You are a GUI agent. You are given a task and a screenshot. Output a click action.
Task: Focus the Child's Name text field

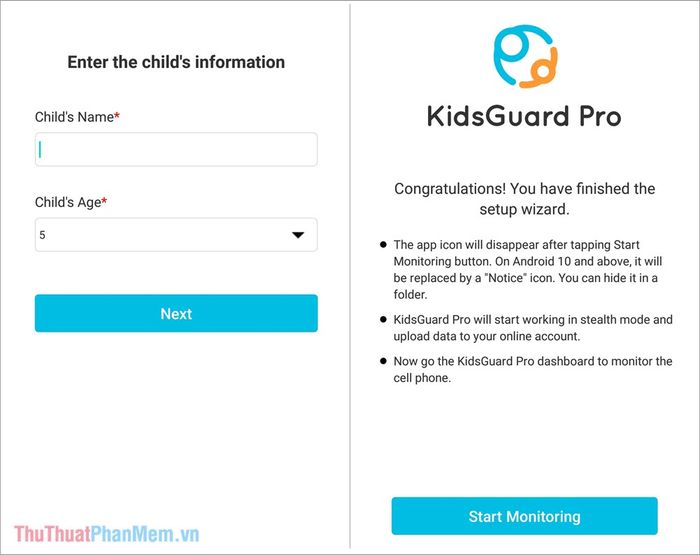(176, 150)
